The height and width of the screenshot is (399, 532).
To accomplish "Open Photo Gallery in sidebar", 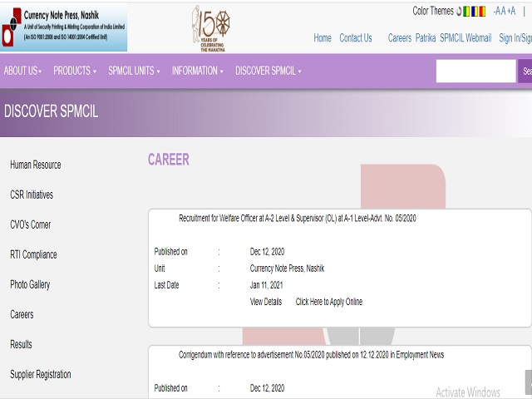I will tap(30, 284).
